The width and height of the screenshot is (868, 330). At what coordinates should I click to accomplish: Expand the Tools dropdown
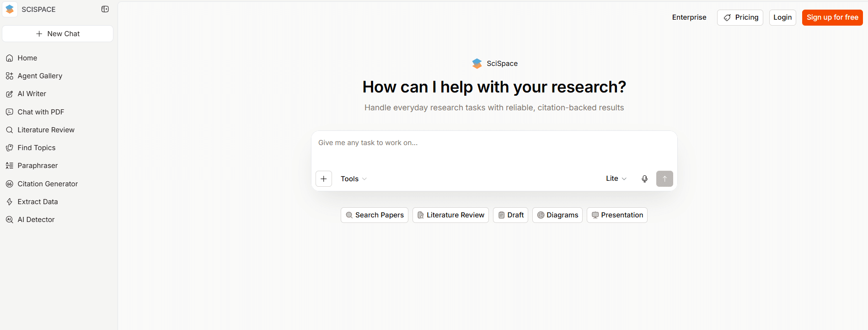(x=354, y=179)
